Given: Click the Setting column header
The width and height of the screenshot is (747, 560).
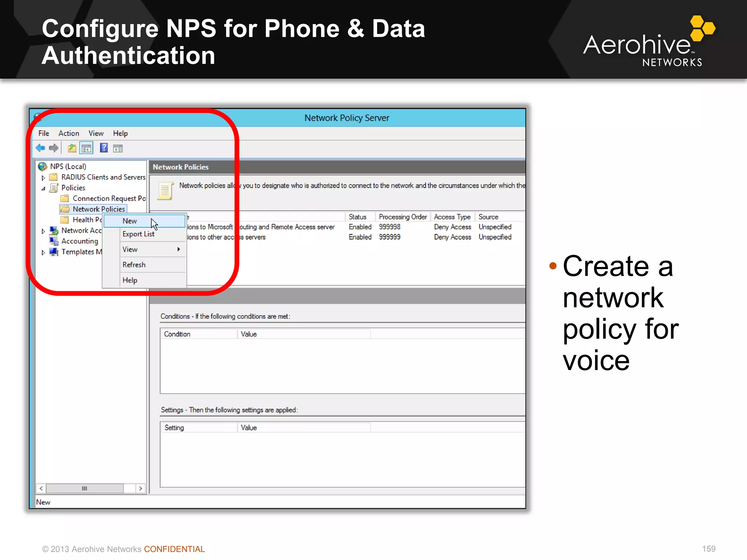Looking at the screenshot, I should [199, 428].
